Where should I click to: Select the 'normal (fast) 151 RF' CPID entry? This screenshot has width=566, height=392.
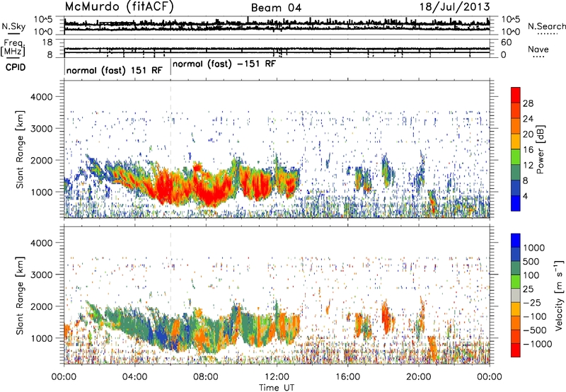point(115,70)
